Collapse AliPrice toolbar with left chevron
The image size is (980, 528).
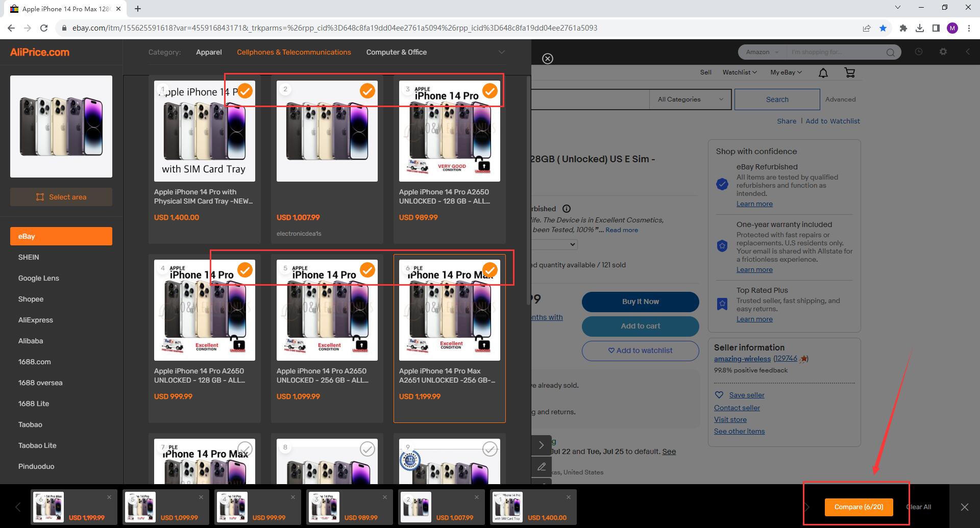pos(968,52)
